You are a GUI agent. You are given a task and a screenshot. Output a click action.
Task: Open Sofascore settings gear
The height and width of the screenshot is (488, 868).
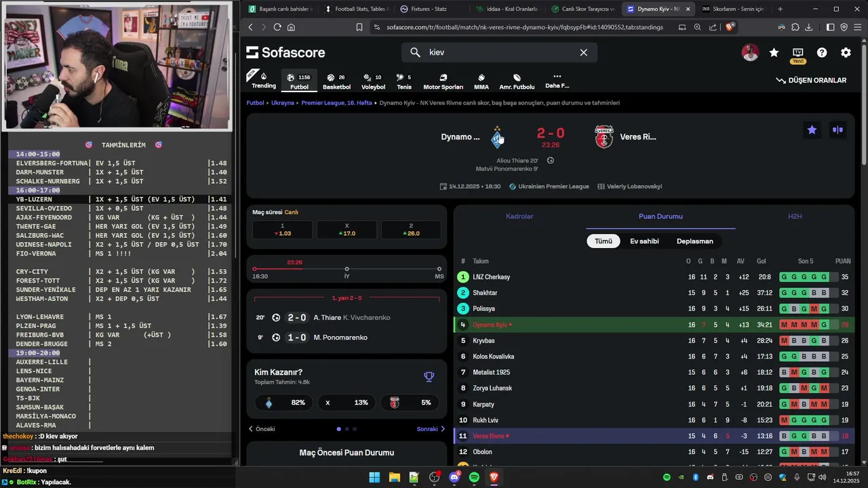tap(846, 52)
